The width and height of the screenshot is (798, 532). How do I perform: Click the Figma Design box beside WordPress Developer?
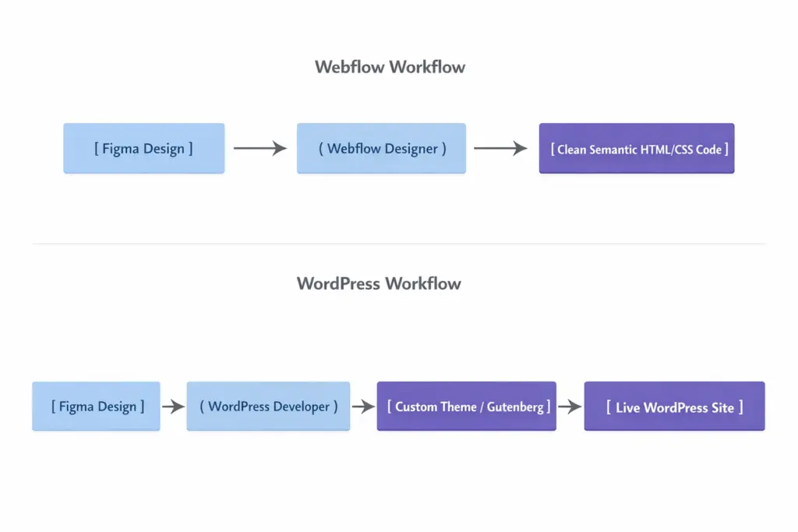click(96, 407)
